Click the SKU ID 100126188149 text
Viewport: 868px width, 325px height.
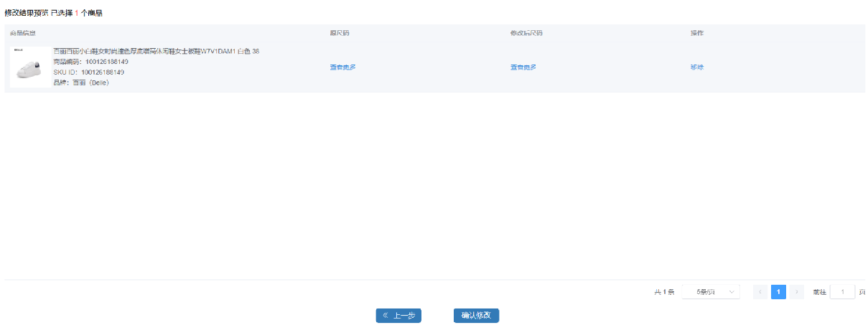pyautogui.click(x=88, y=72)
